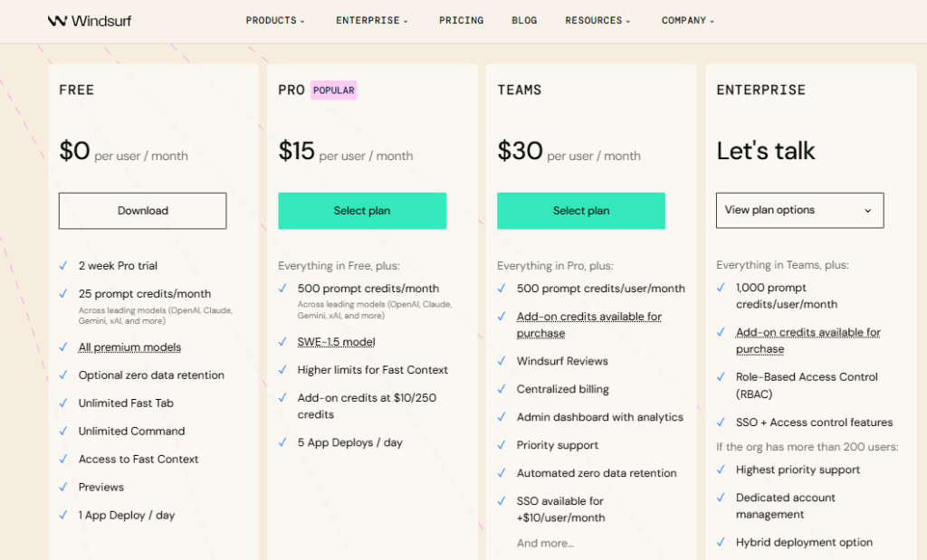Screen dimensions: 927x560
Task: Click the pink Popular badge on Pro
Action: (334, 90)
